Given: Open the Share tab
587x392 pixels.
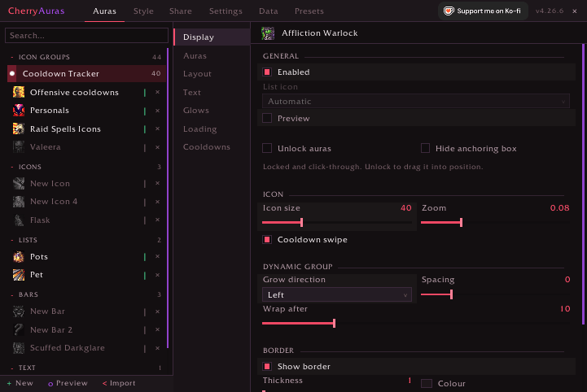Looking at the screenshot, I should [181, 11].
